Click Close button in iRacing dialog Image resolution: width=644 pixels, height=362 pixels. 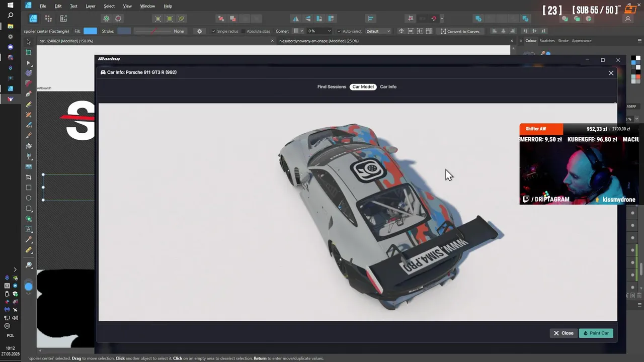click(x=563, y=333)
